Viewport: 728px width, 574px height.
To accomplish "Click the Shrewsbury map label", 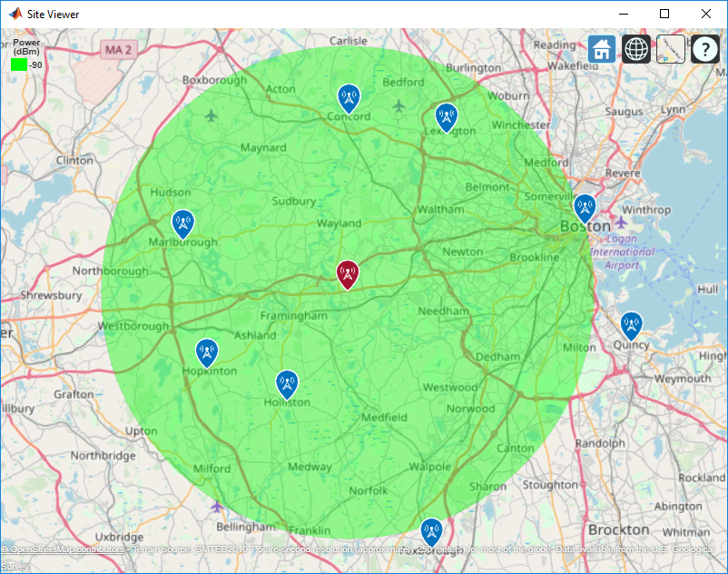I will click(x=51, y=295).
